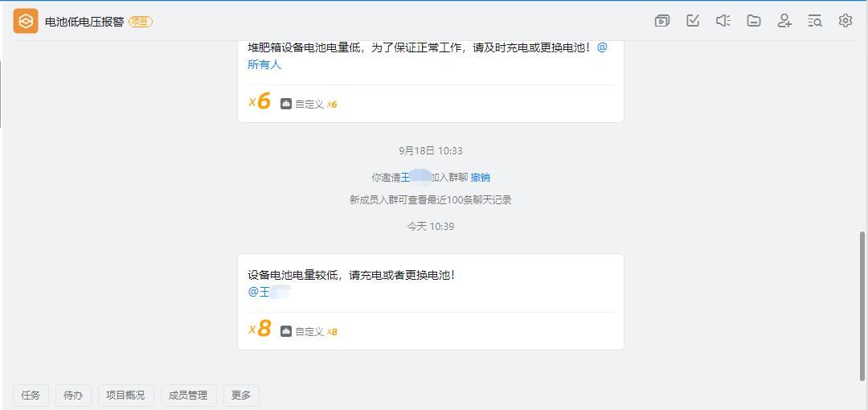868x410 pixels.
Task: Select the 项目概况 tab
Action: tap(126, 396)
